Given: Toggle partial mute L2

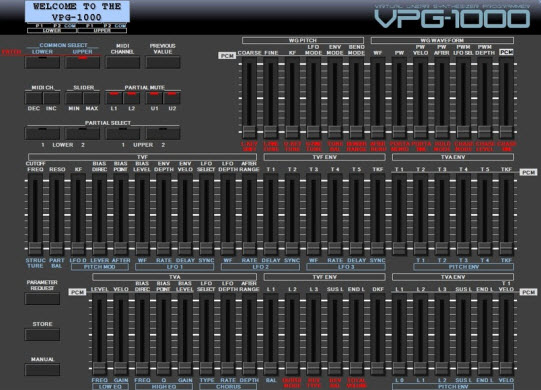Looking at the screenshot, I should click(131, 98).
